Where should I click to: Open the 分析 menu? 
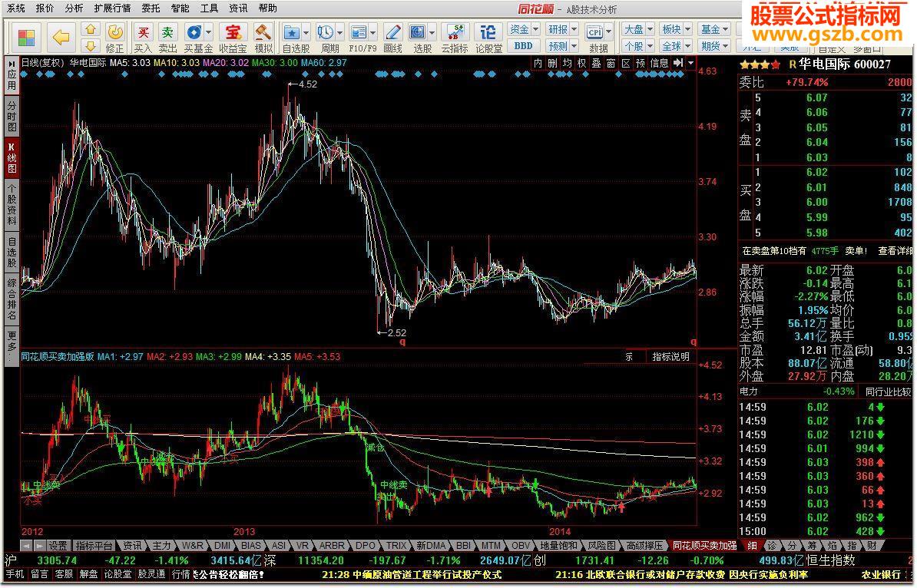coord(74,8)
